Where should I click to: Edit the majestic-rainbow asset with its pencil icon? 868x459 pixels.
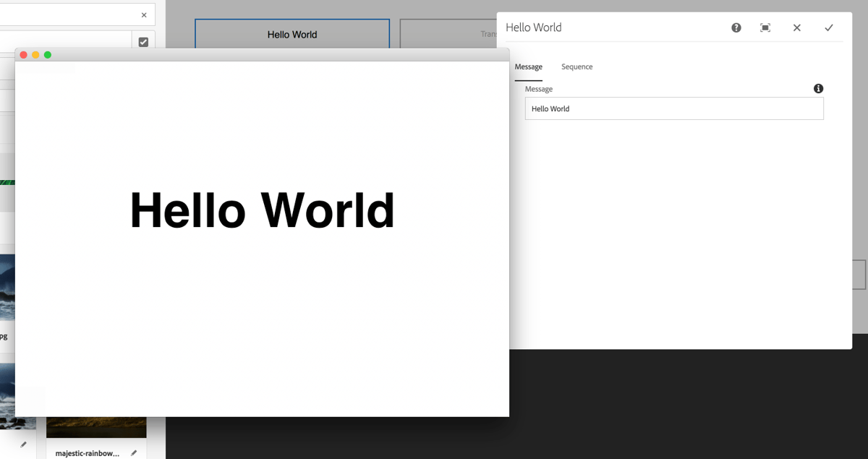(x=133, y=452)
